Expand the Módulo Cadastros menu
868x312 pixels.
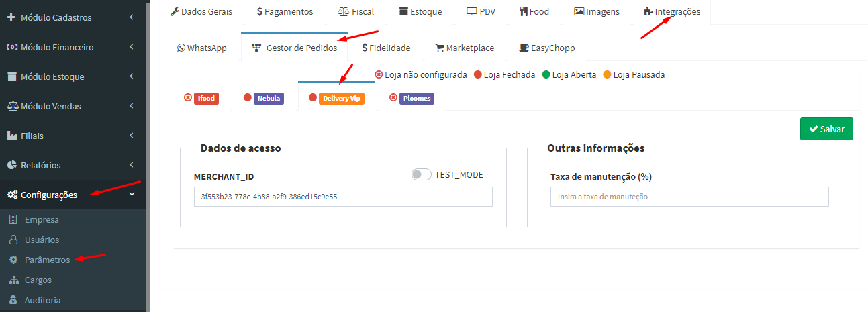tap(132, 17)
